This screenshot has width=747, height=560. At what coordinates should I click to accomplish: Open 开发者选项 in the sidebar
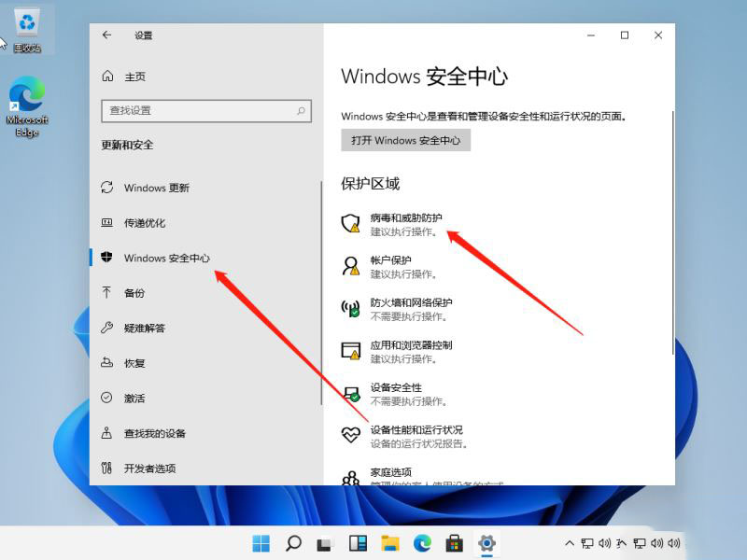149,469
